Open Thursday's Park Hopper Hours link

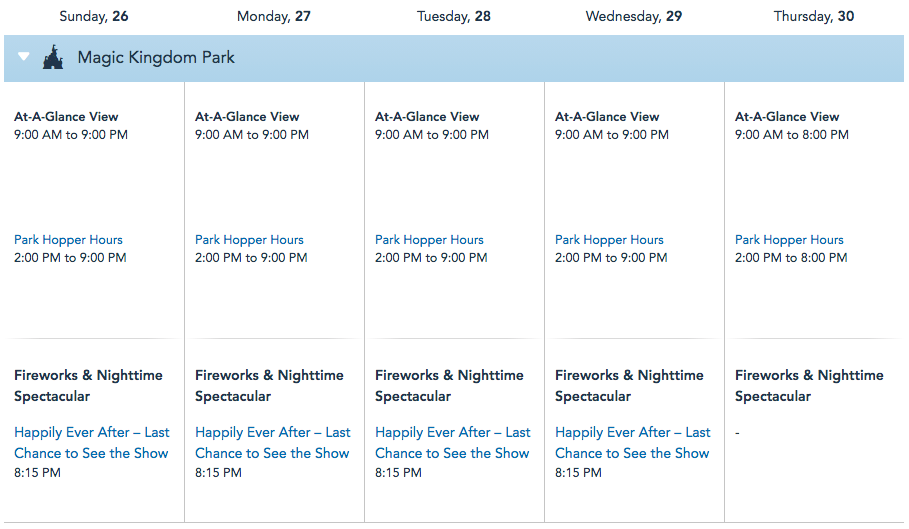(x=789, y=240)
